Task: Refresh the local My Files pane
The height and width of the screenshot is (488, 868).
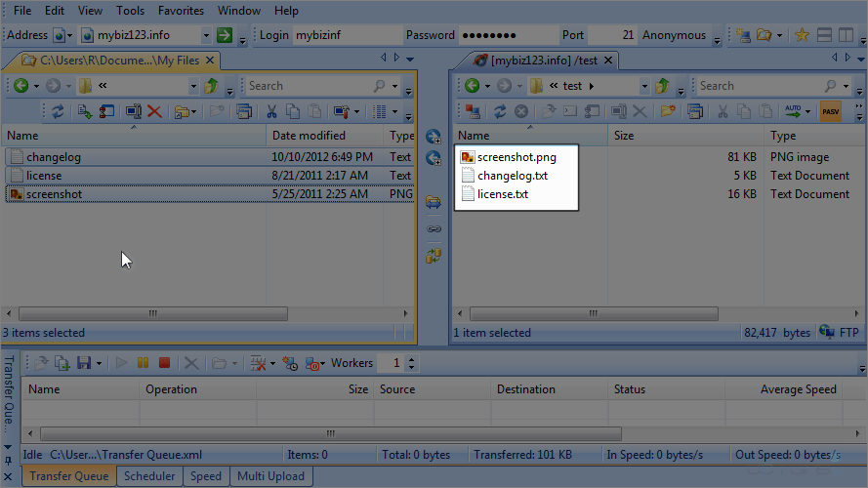Action: [x=59, y=112]
